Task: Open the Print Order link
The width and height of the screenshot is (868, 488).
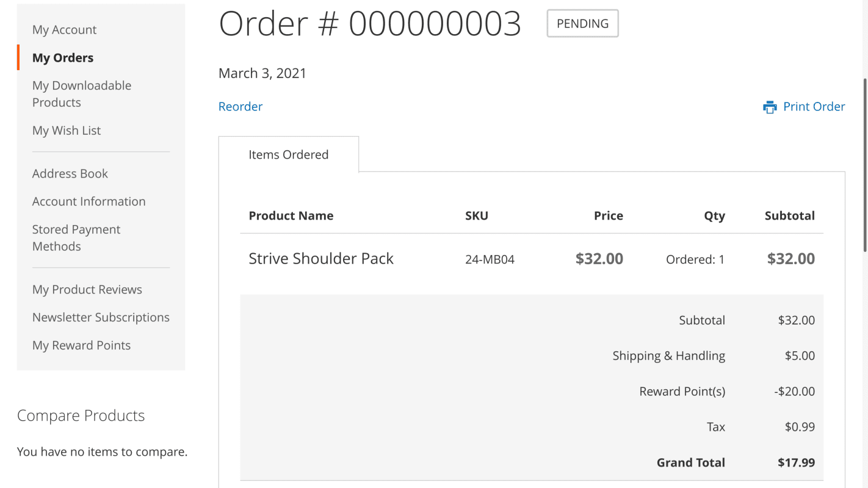Action: pyautogui.click(x=804, y=107)
